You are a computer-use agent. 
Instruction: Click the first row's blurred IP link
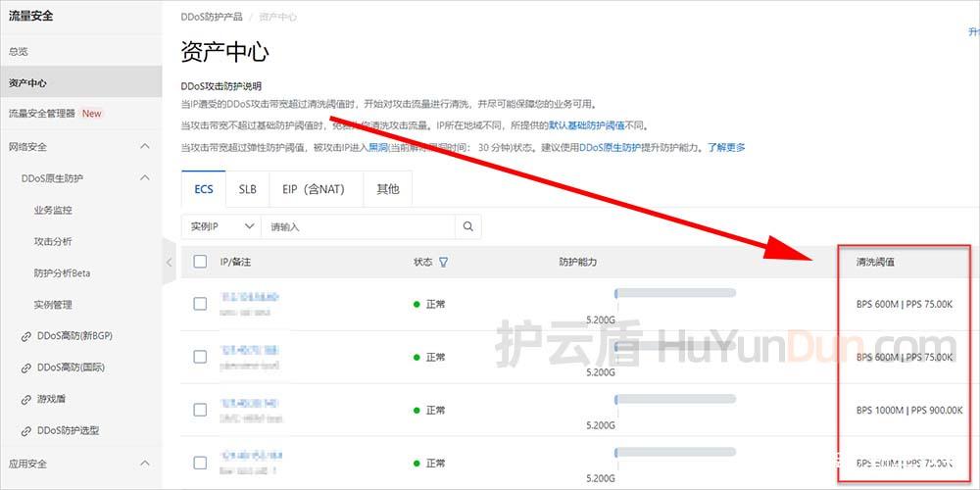coord(249,297)
